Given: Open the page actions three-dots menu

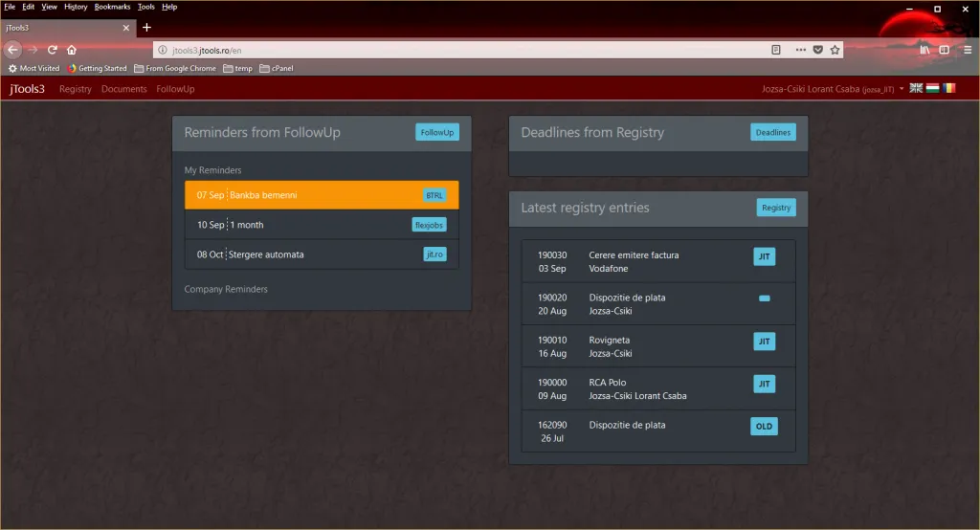Looking at the screenshot, I should tap(801, 50).
